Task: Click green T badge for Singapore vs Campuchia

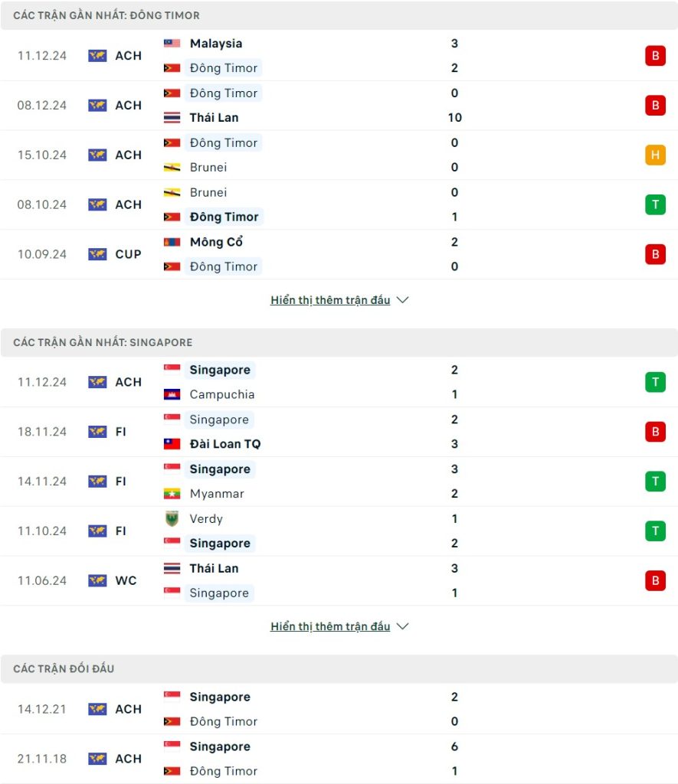Action: [654, 382]
